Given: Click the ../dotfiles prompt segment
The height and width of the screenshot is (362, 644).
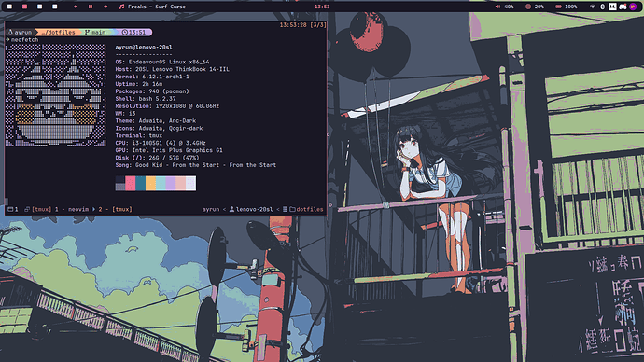Looking at the screenshot, I should [58, 32].
